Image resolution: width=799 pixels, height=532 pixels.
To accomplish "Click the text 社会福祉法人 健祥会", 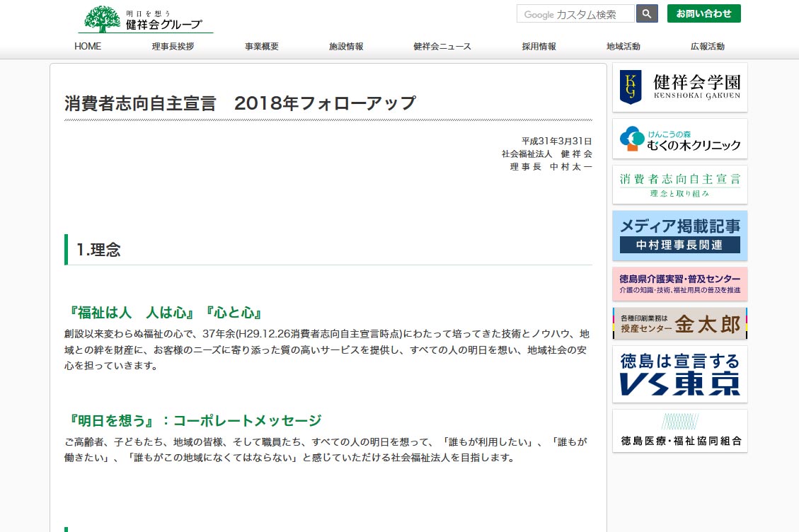I will click(547, 154).
